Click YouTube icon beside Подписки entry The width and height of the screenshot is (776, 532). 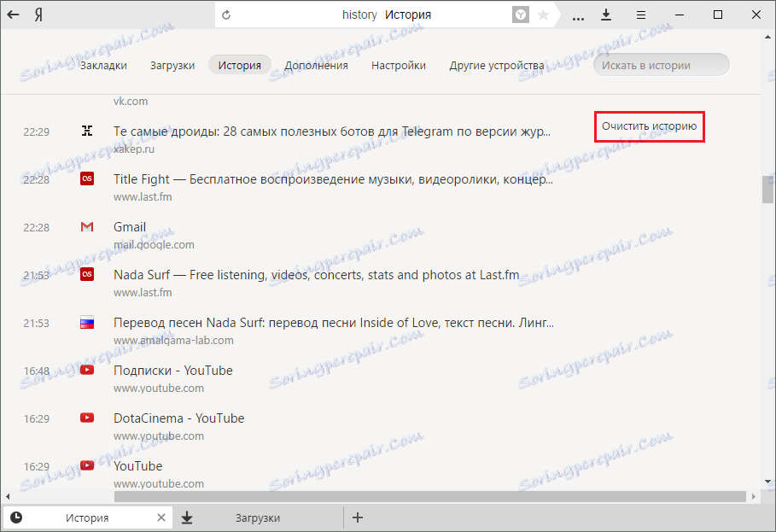pos(87,370)
